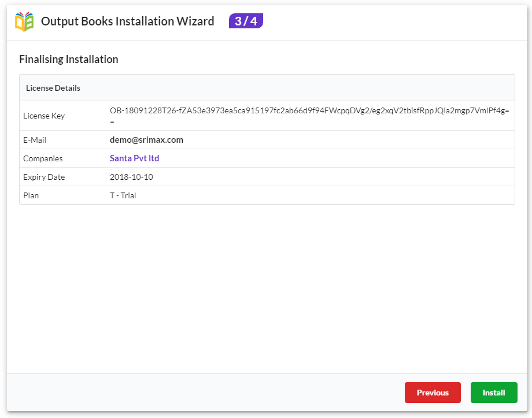Click the Plan label
This screenshot has height=418, width=532.
point(31,195)
